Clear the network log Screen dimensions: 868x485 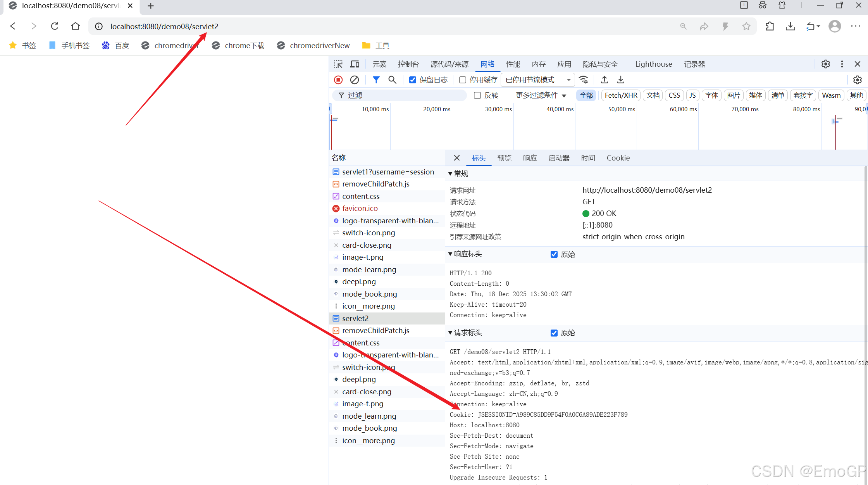click(354, 80)
